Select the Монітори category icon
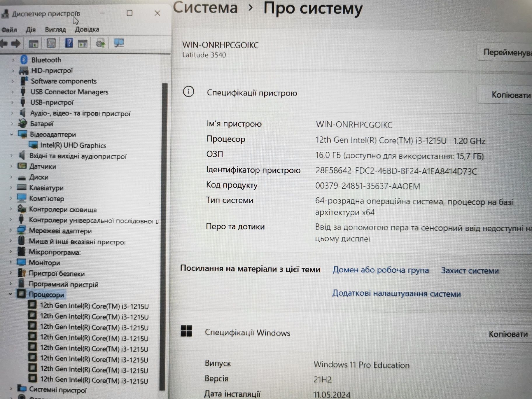The image size is (532, 399). 21,262
